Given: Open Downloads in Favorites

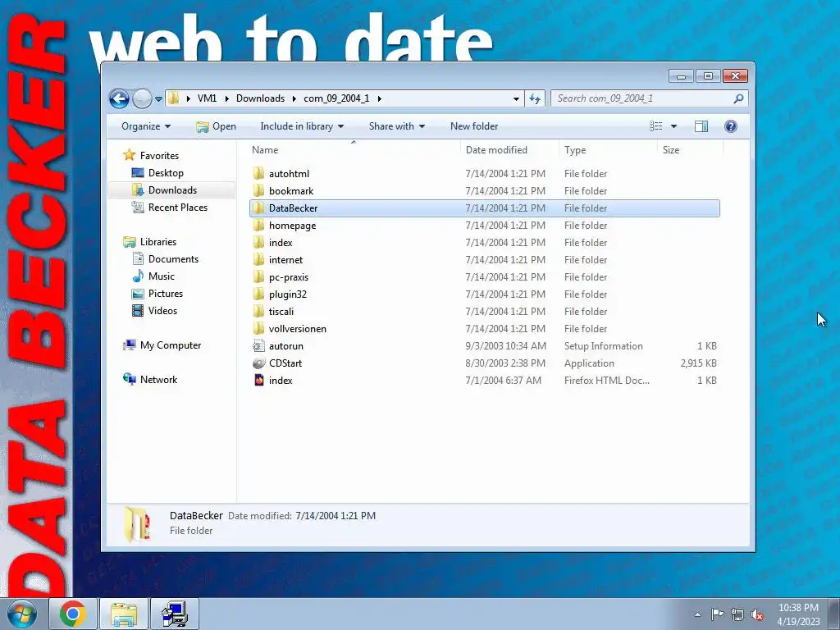Looking at the screenshot, I should tap(172, 190).
